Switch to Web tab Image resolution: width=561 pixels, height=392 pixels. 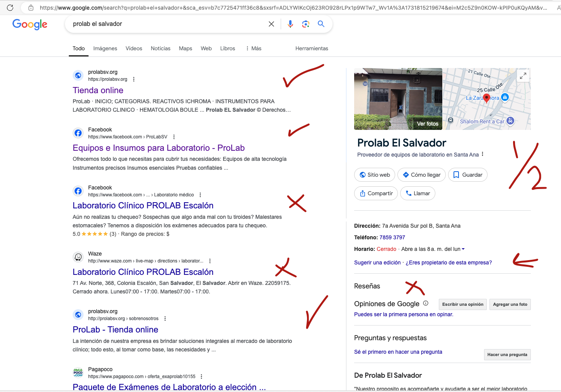[x=206, y=48]
